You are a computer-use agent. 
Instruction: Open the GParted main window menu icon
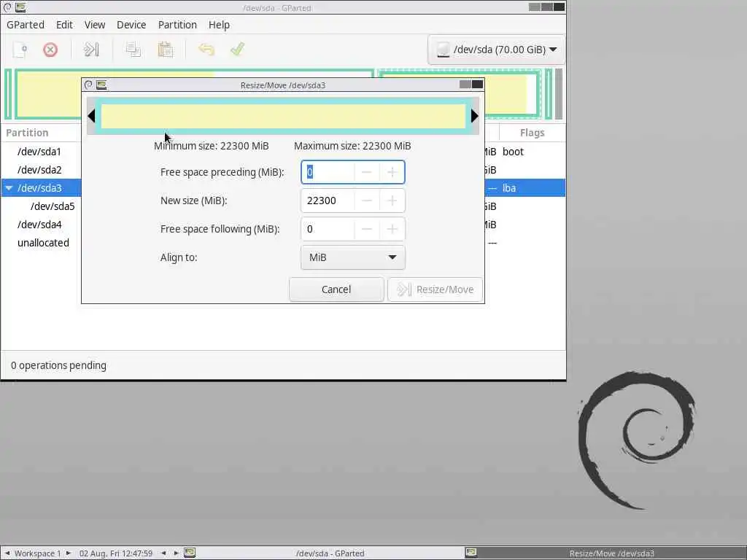tap(7, 7)
